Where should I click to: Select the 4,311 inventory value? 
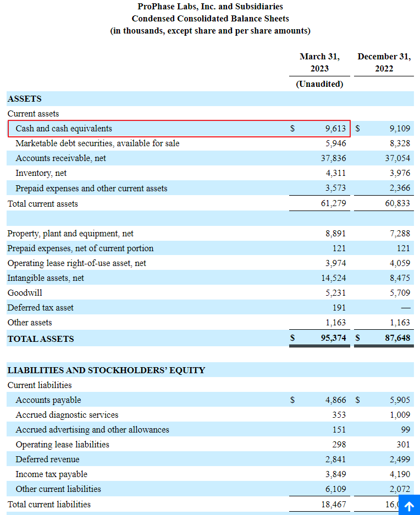335,173
